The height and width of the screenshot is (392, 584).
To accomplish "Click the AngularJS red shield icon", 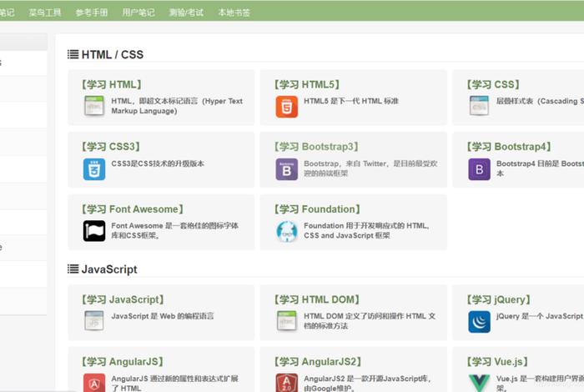I will 94,383.
